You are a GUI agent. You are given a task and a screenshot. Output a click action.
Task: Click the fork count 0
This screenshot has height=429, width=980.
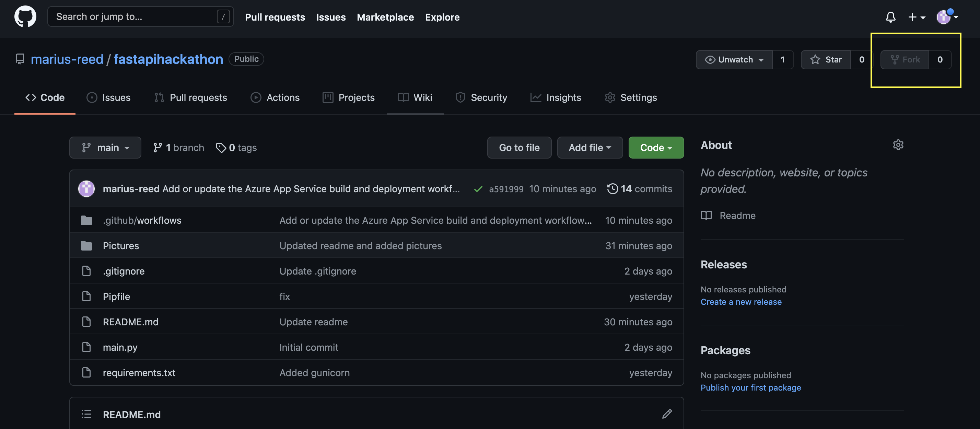point(940,59)
